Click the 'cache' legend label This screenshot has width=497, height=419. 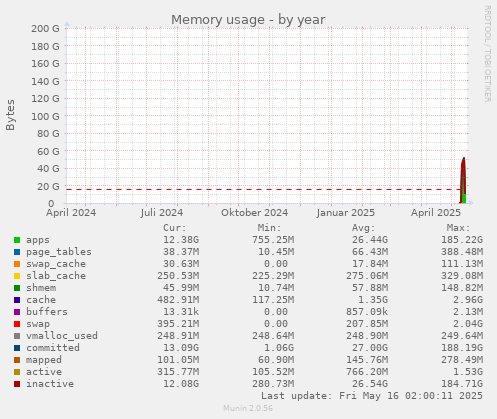41,300
